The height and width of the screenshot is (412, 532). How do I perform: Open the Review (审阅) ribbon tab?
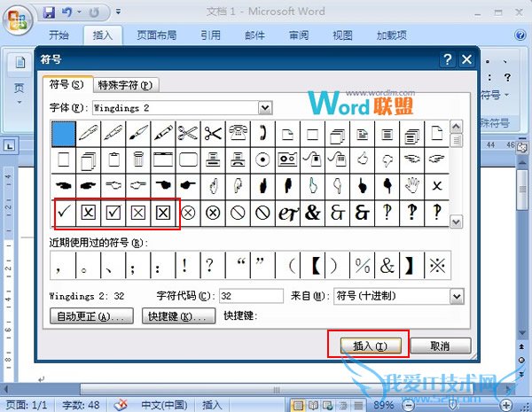point(299,35)
